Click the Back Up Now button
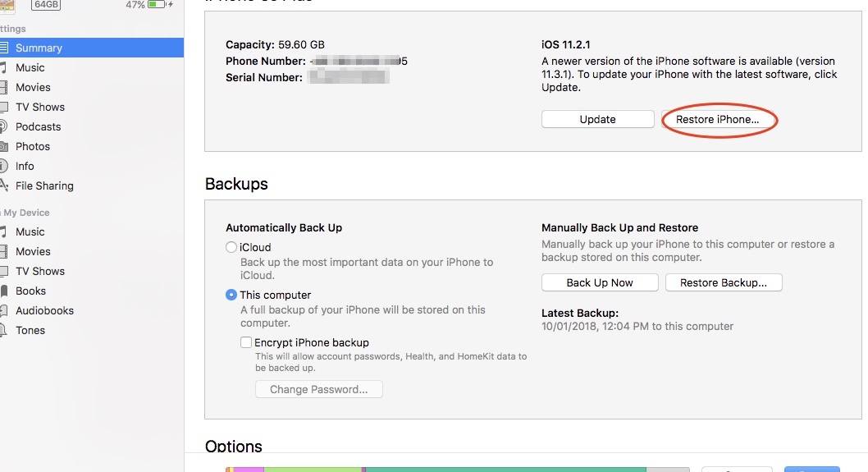The width and height of the screenshot is (868, 472). 600,282
